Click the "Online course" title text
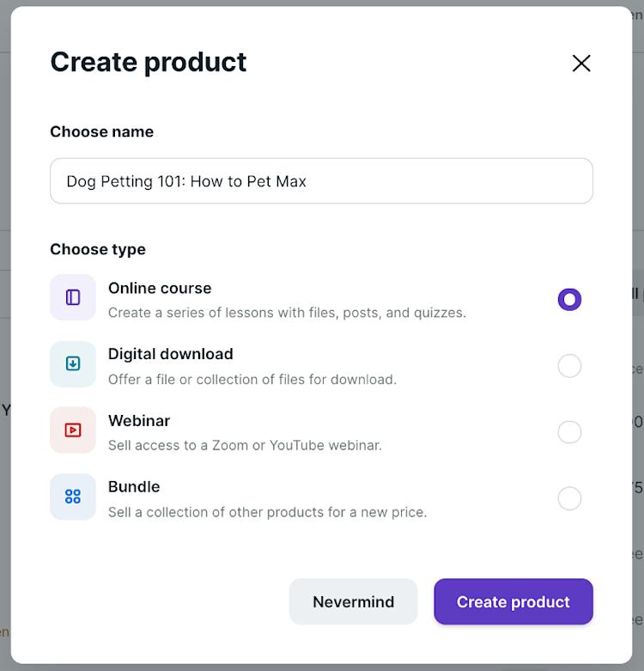The height and width of the screenshot is (671, 644). tap(160, 288)
